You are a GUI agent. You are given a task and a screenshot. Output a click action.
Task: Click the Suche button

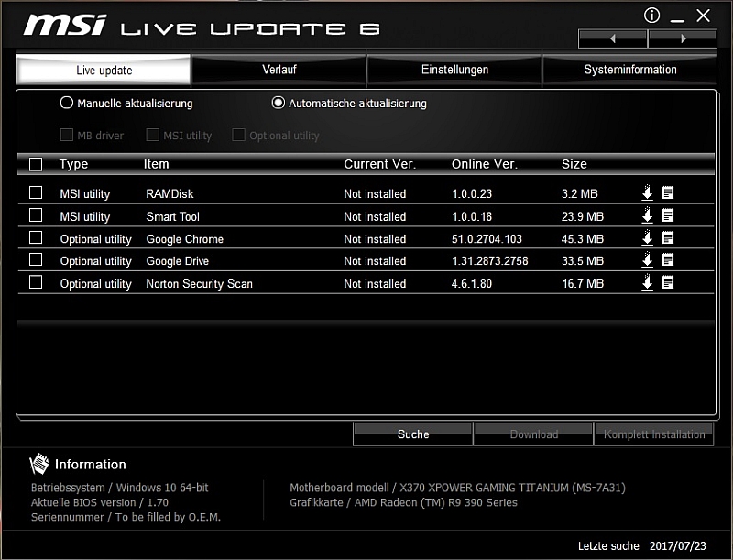point(413,434)
